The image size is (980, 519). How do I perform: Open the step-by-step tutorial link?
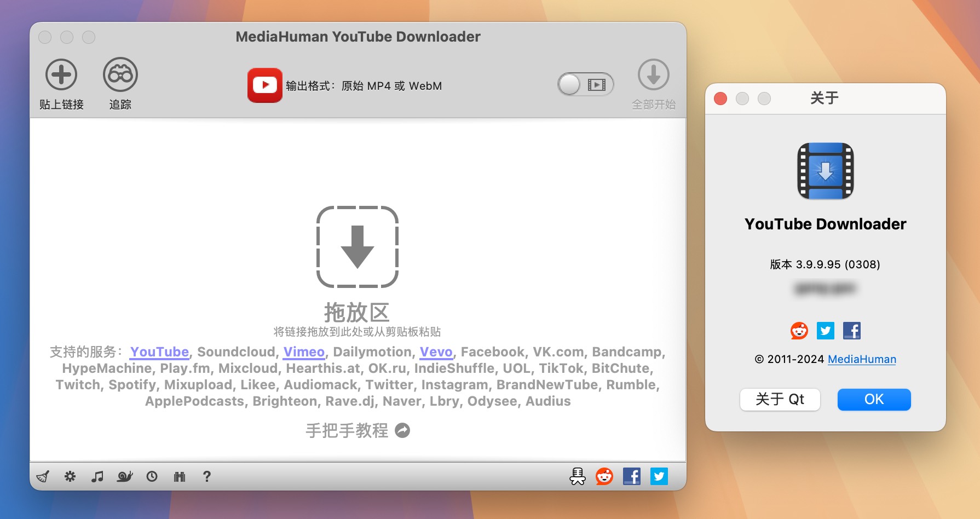[x=358, y=431]
